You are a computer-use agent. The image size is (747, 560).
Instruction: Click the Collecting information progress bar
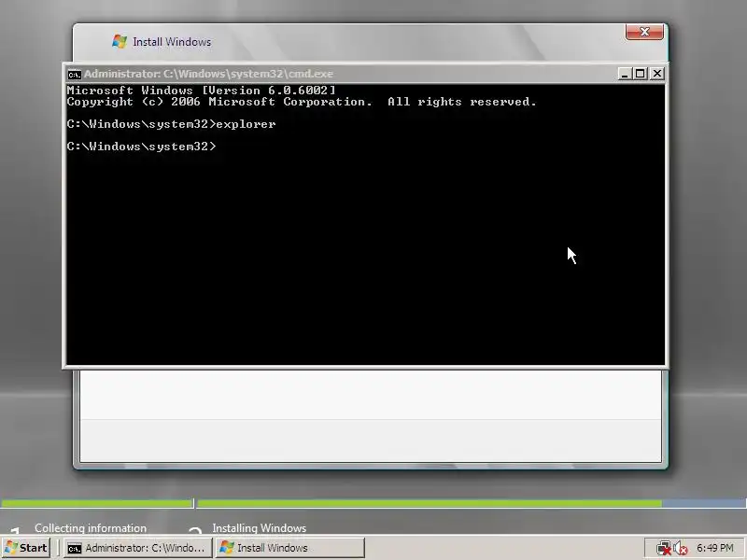point(97,503)
